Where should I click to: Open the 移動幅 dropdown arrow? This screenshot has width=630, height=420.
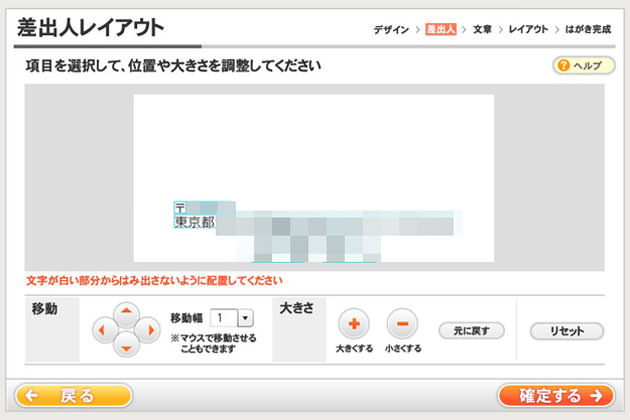(x=245, y=318)
